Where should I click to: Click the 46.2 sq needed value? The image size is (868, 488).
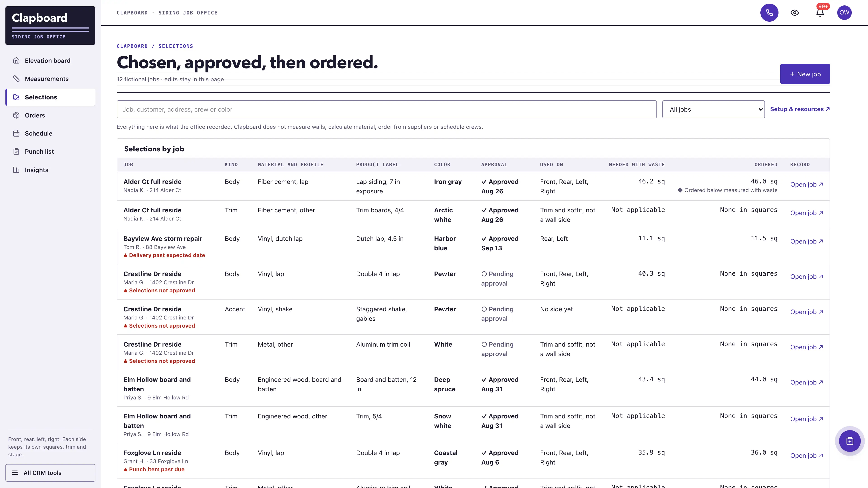tap(651, 181)
